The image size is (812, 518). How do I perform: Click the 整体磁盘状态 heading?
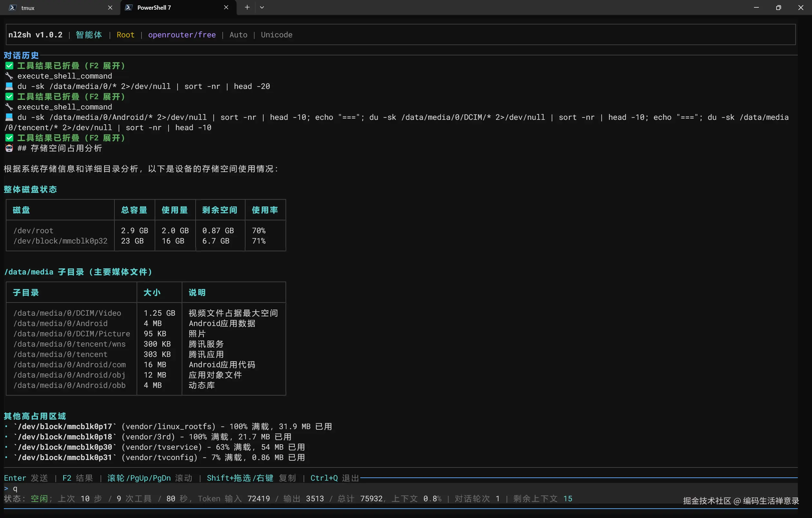30,189
